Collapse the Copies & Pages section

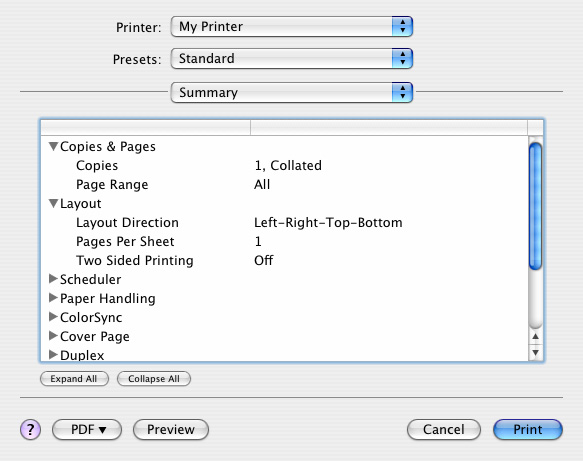click(54, 146)
